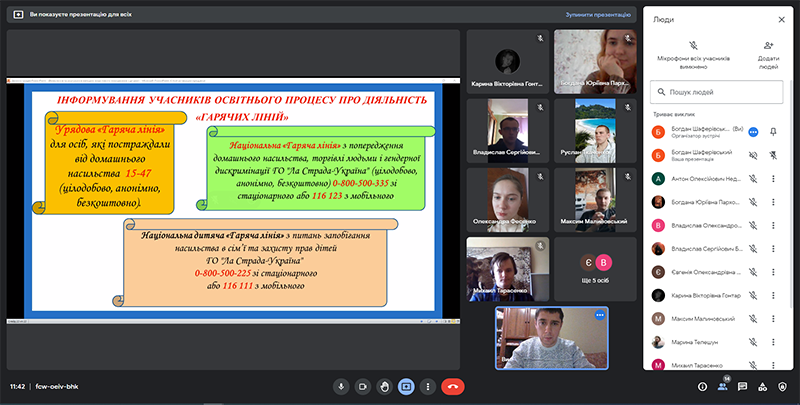Select Карина Вікторівна Гонт… video tile
800x405 pixels.
pos(508,62)
